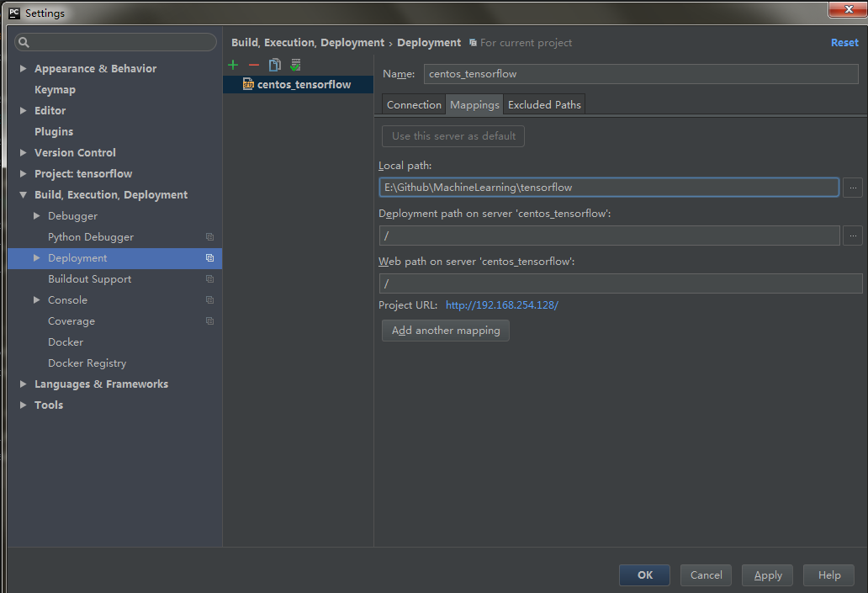Open Docker Registry settings page

pos(87,363)
